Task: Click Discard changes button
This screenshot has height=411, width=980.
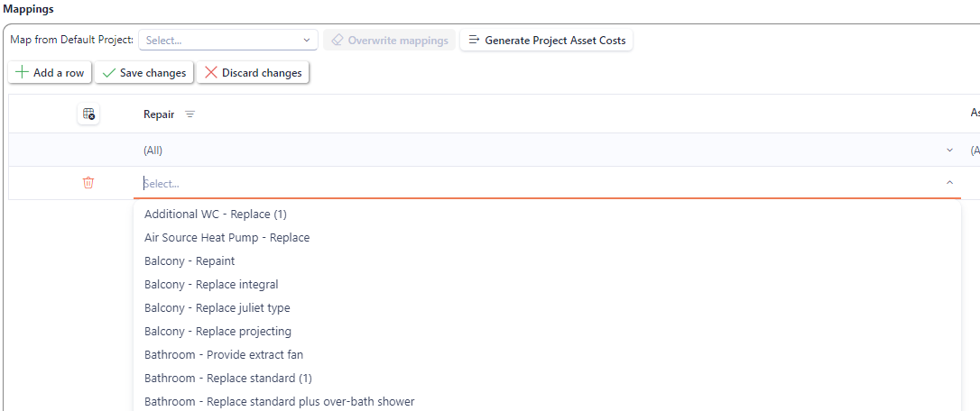Action: [254, 73]
